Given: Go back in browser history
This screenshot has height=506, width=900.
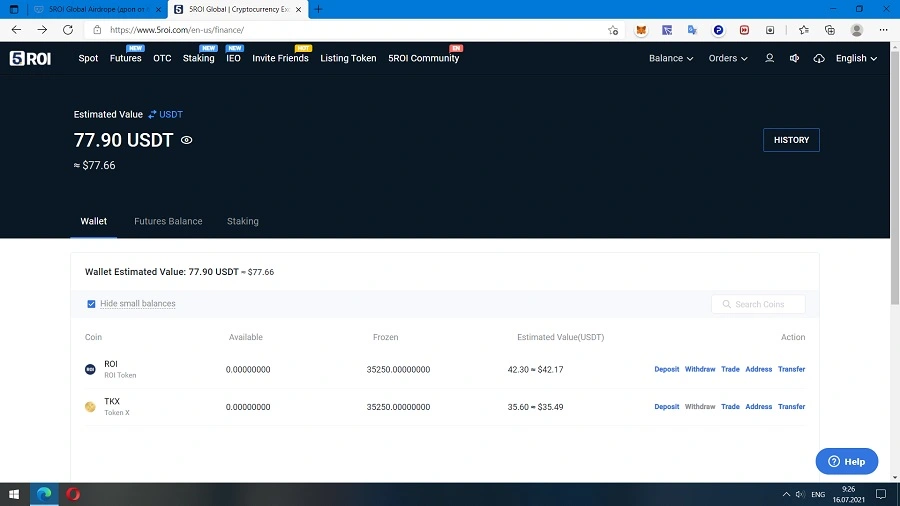Looking at the screenshot, I should [x=16, y=30].
